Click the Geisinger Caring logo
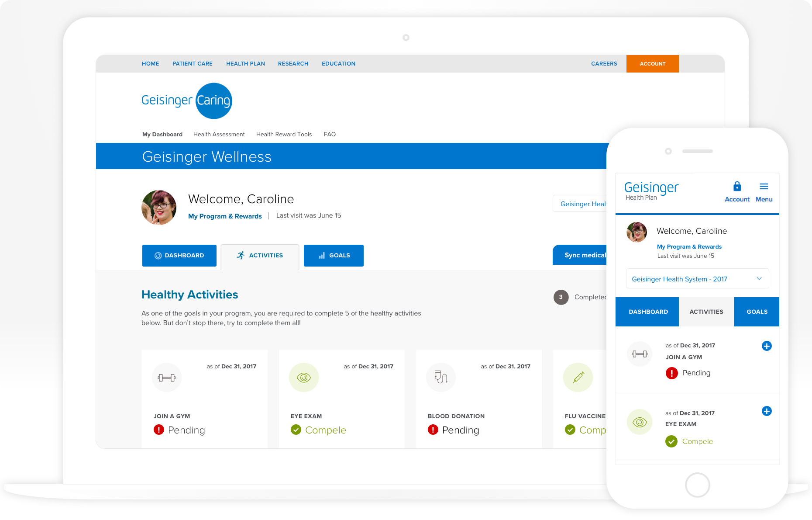 (187, 101)
